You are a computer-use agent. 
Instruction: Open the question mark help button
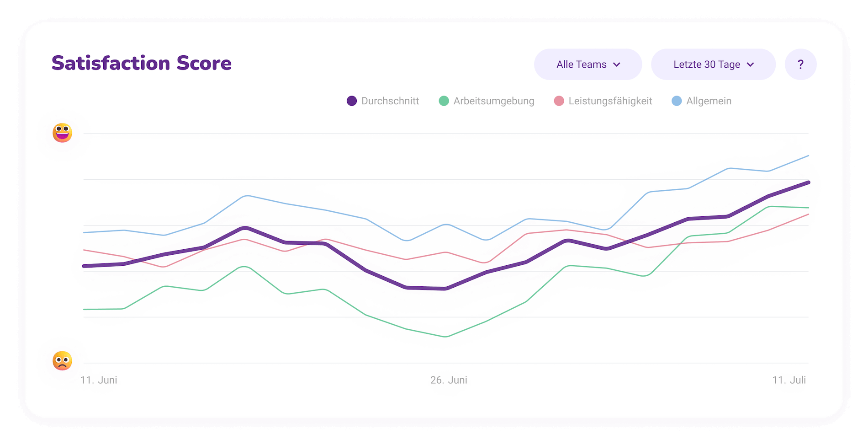(x=800, y=64)
